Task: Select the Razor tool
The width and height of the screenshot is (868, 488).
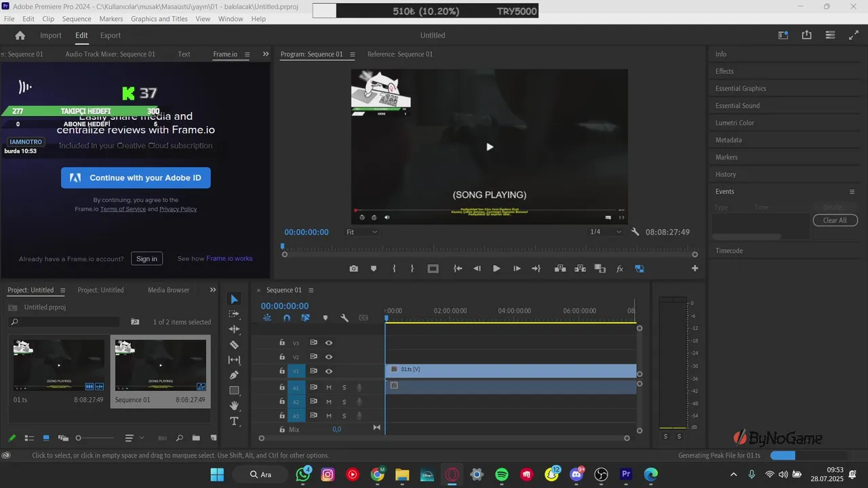Action: [234, 344]
